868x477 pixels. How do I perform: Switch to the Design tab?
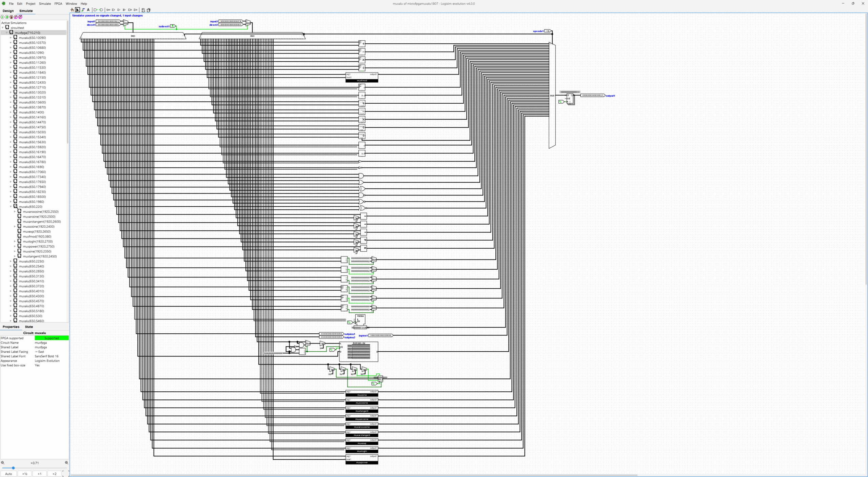pyautogui.click(x=8, y=11)
